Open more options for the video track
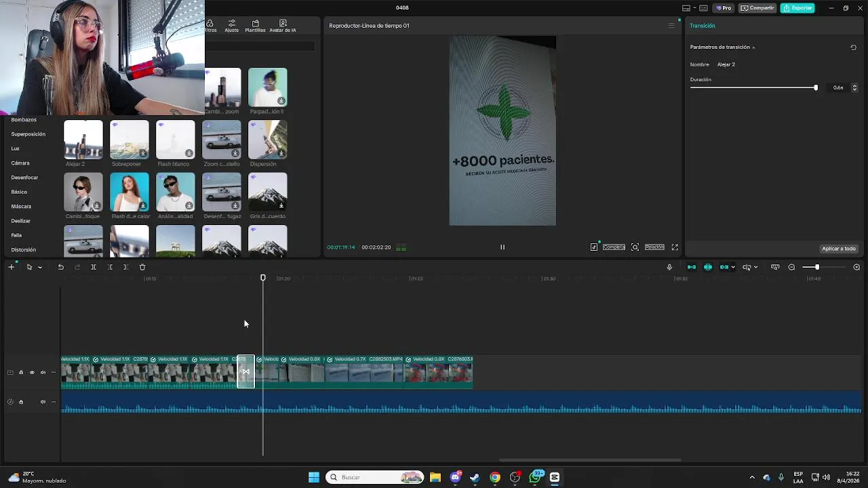Screen dimensions: 868x488 54,372
